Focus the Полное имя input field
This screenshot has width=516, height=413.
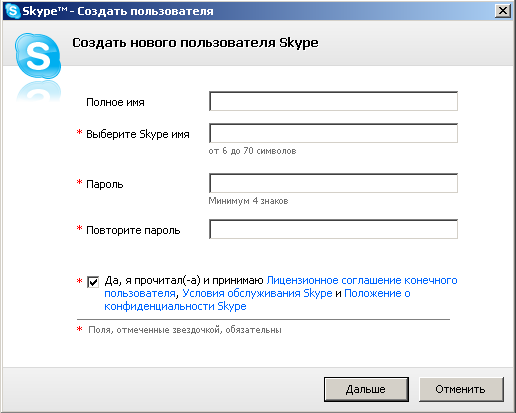click(333, 101)
